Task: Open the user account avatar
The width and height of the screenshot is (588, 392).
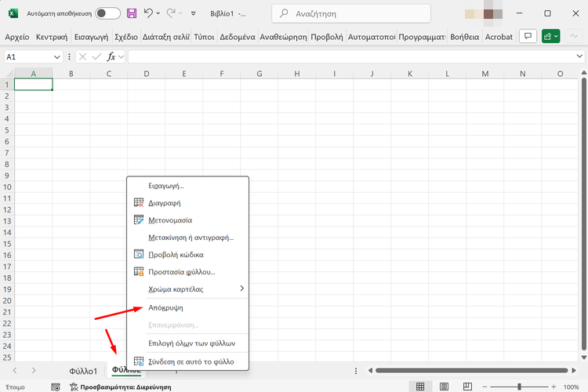Action: tap(484, 14)
